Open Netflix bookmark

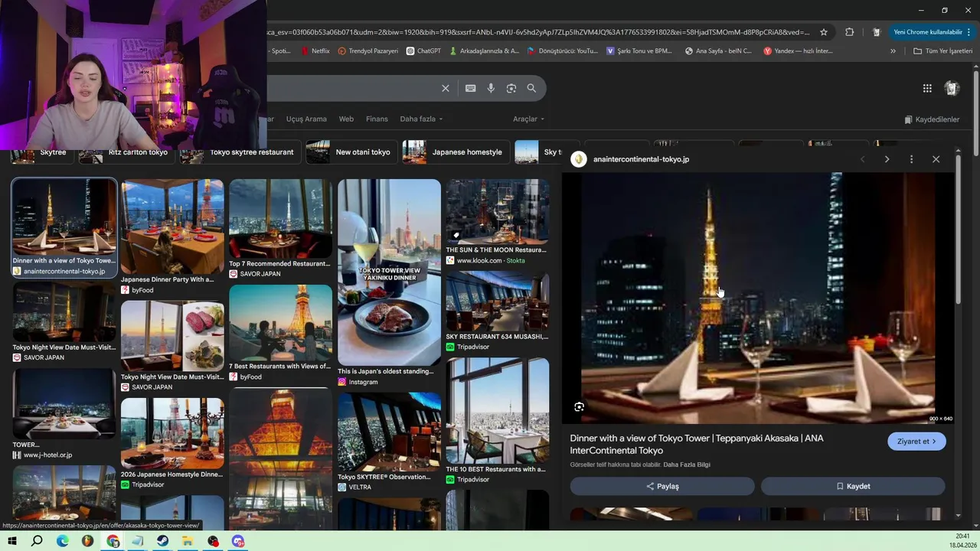[315, 51]
